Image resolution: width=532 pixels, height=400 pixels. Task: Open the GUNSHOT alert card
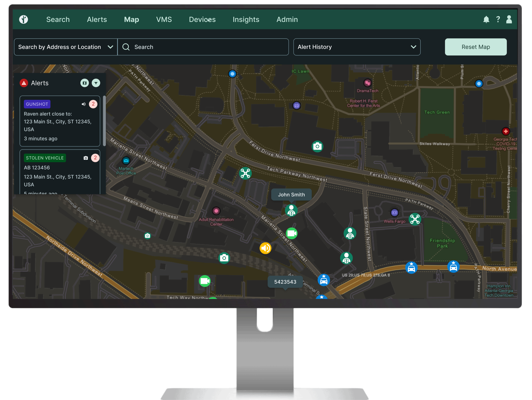(x=60, y=121)
